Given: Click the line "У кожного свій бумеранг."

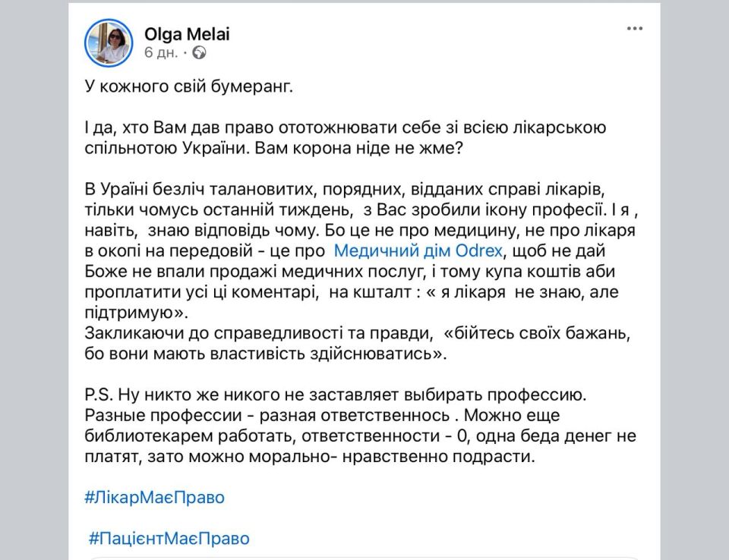Looking at the screenshot, I should coord(188,87).
